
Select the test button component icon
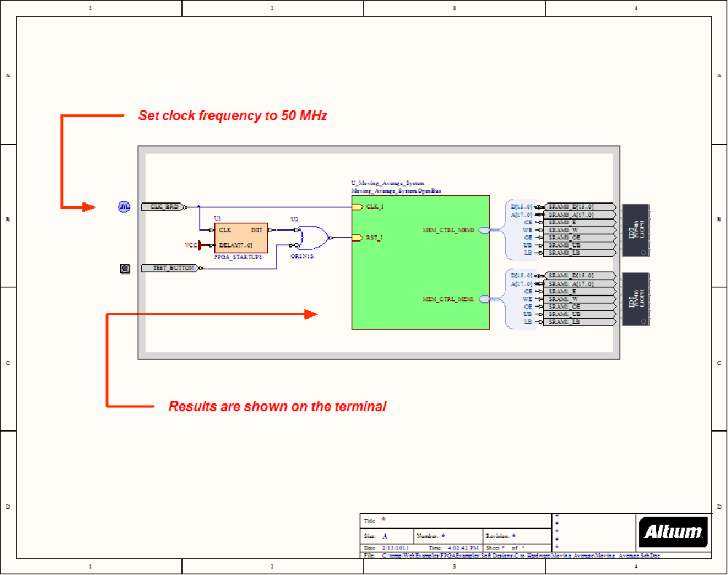pyautogui.click(x=125, y=269)
